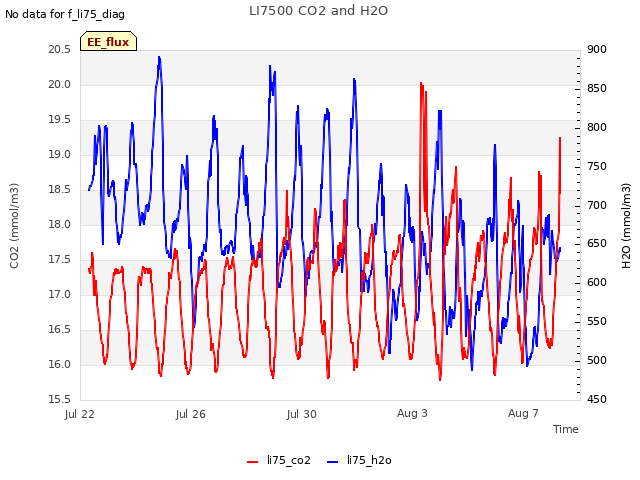Click the chart title LI7500 CO2 and H2O
The image size is (640, 480).
pos(318,11)
